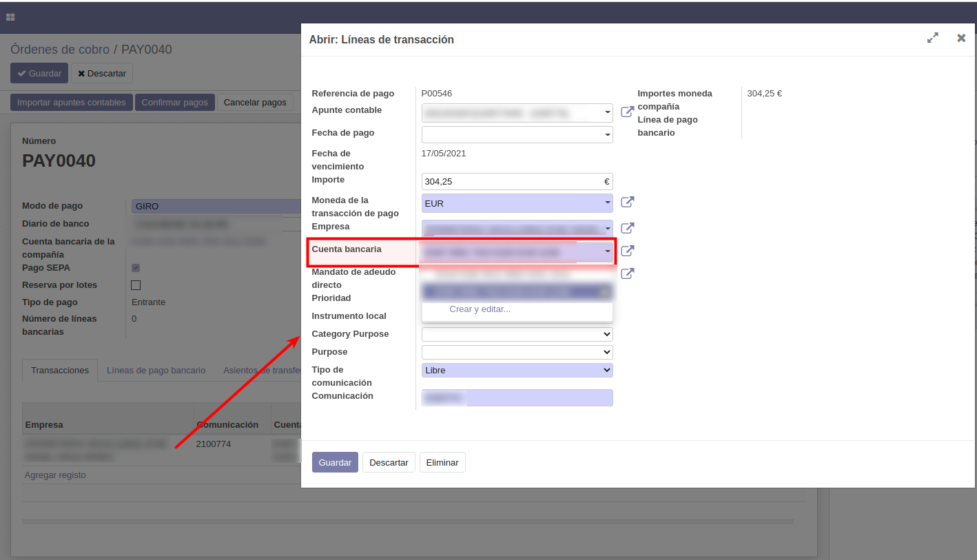Click the Importe amount field
The image size is (977, 560).
pyautogui.click(x=513, y=182)
